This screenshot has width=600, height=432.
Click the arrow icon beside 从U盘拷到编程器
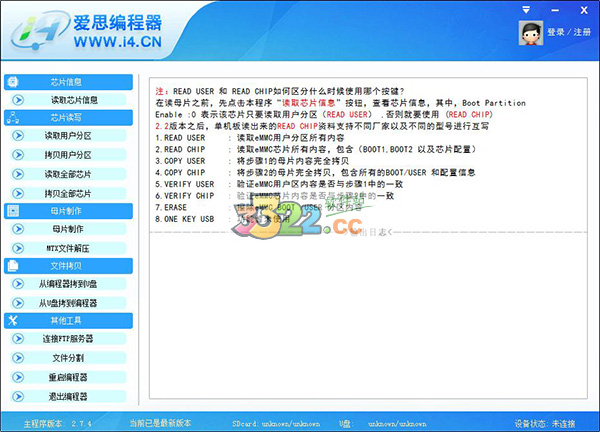18,303
